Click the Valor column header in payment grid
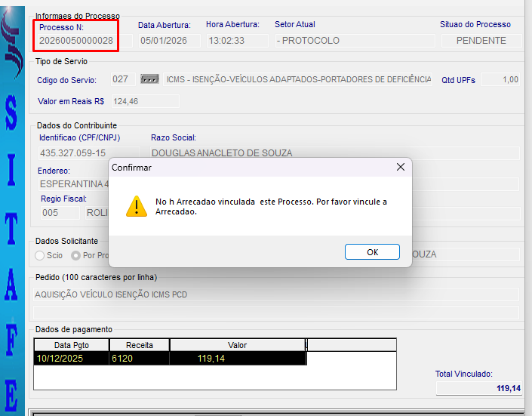 (237, 345)
